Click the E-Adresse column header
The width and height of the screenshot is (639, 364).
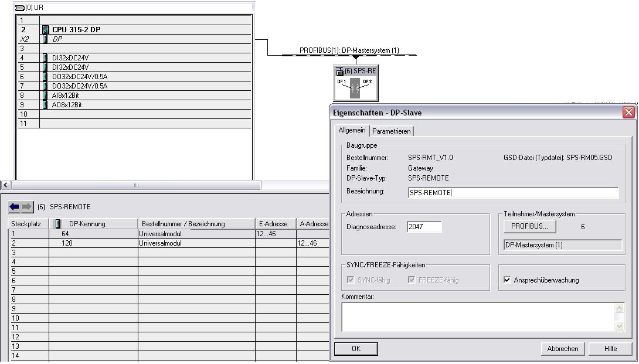[x=276, y=224]
